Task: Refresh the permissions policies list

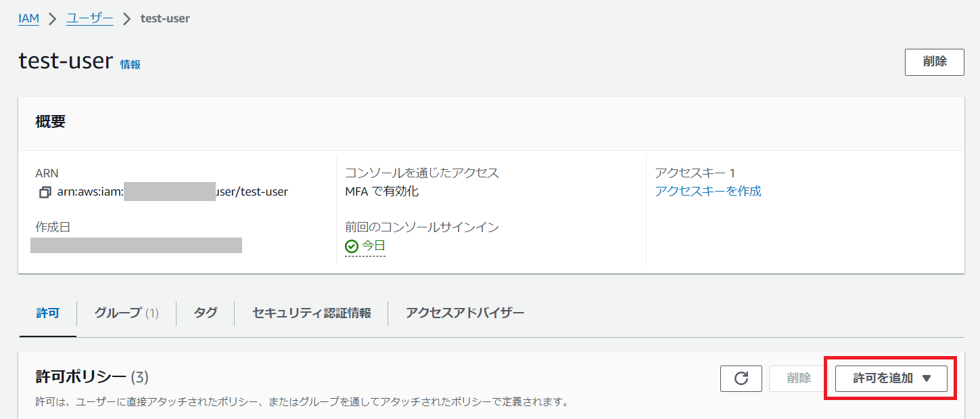Action: click(741, 378)
